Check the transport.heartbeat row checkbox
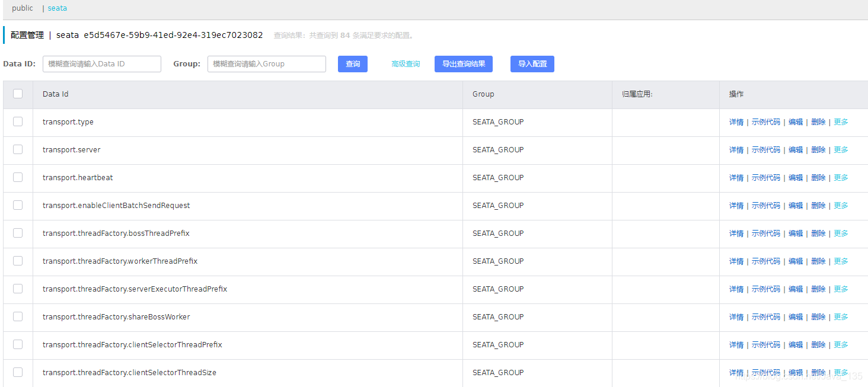 click(18, 177)
